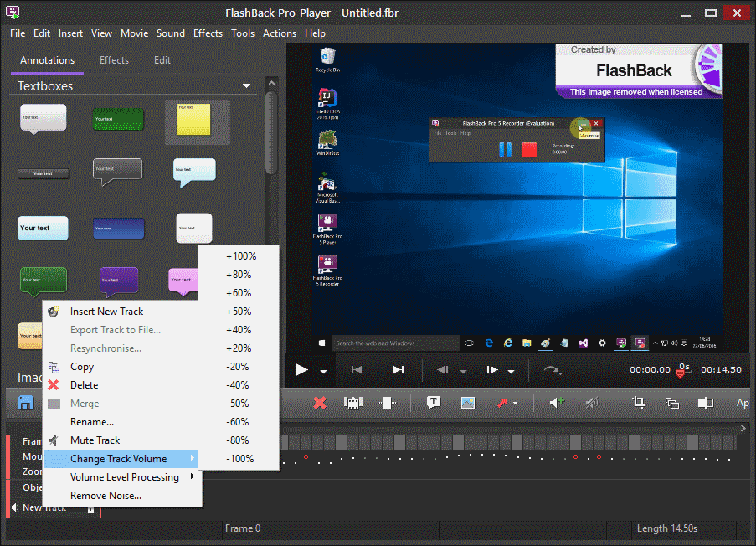Click the red arrow annotation icon
This screenshot has height=546, width=756.
tap(502, 403)
